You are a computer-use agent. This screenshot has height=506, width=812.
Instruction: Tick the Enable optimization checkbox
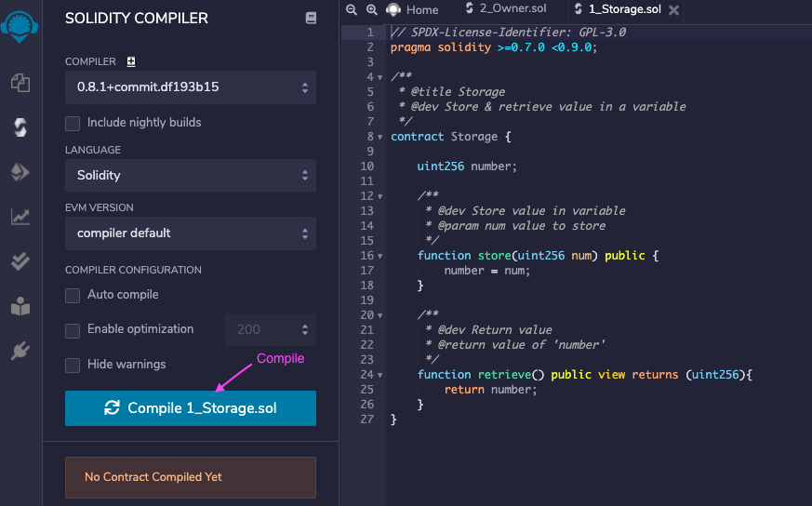click(x=73, y=330)
